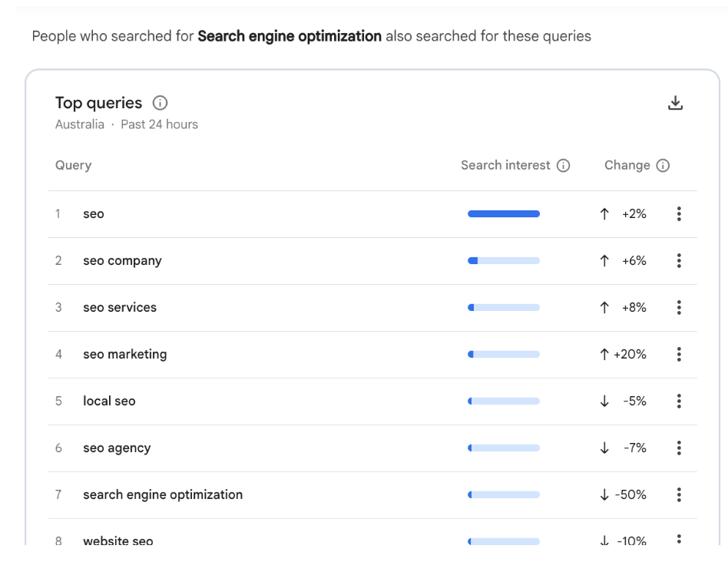Click the seo company interest bar
The image size is (728, 562).
click(x=504, y=261)
